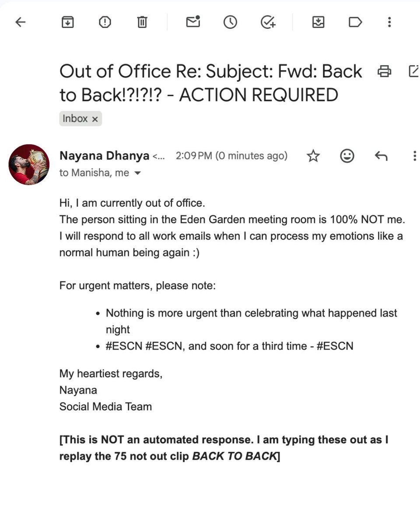Image resolution: width=420 pixels, height=525 pixels.
Task: Expand recipient details next to 'to Manisha, me'
Action: click(x=137, y=173)
